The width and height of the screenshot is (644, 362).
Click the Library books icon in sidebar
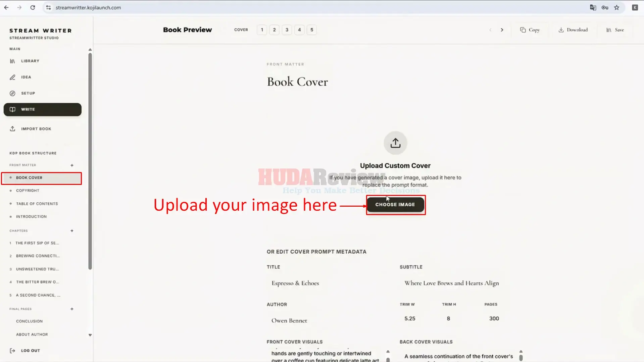(12, 61)
